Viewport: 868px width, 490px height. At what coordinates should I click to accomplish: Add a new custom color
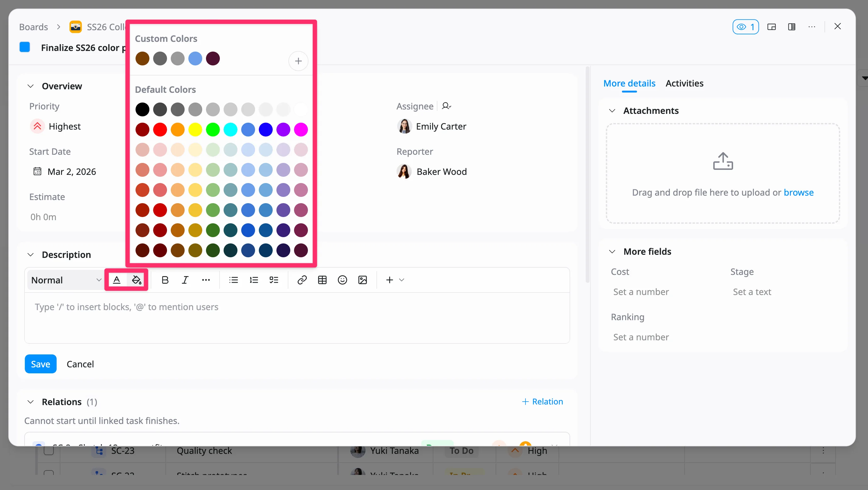[x=298, y=61]
